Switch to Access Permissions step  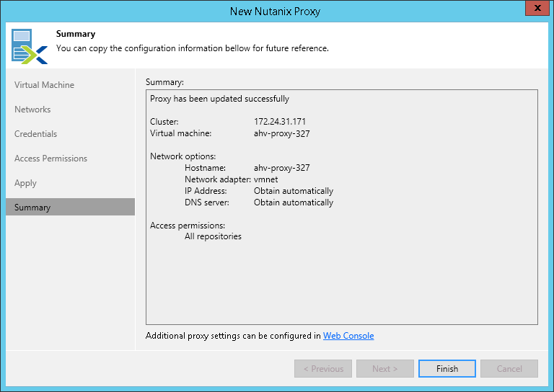click(x=51, y=159)
